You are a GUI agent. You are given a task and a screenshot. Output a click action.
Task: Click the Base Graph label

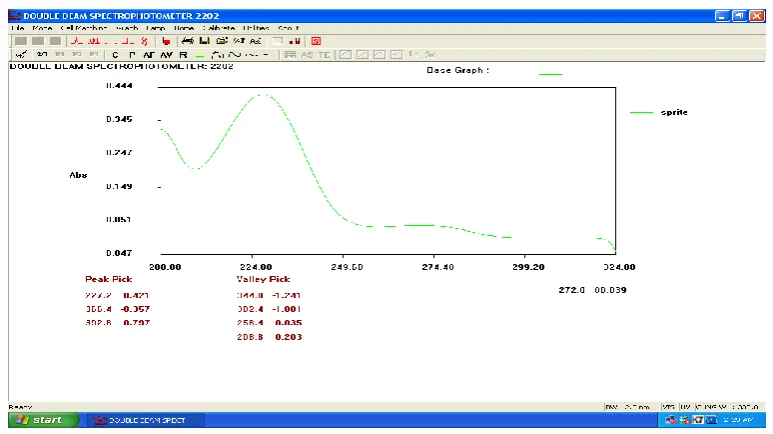(x=457, y=70)
